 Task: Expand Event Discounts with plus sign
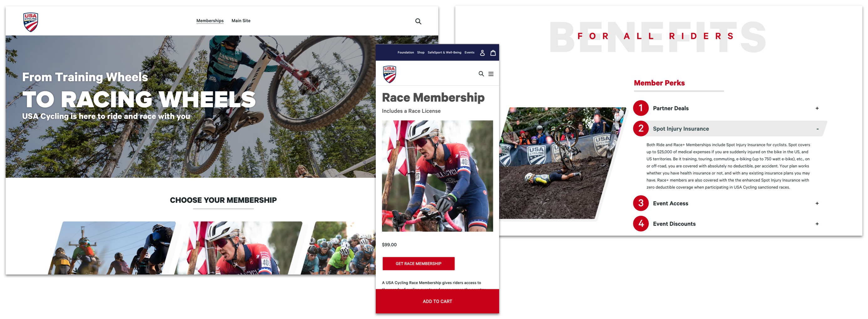[817, 224]
